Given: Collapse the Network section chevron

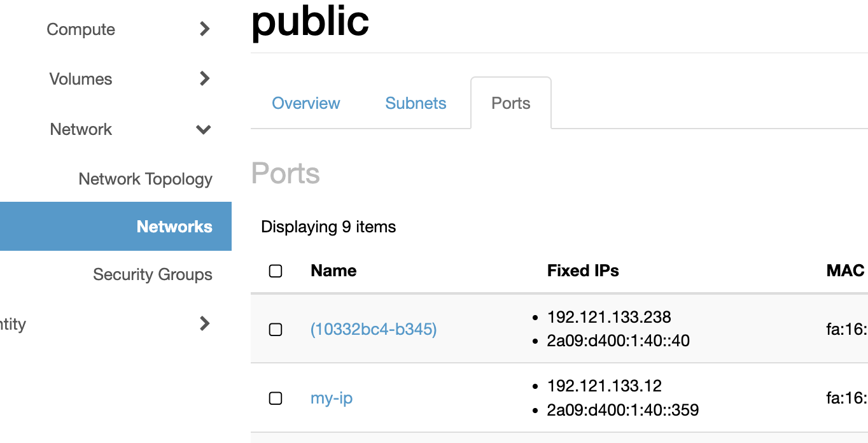Looking at the screenshot, I should tap(204, 129).
